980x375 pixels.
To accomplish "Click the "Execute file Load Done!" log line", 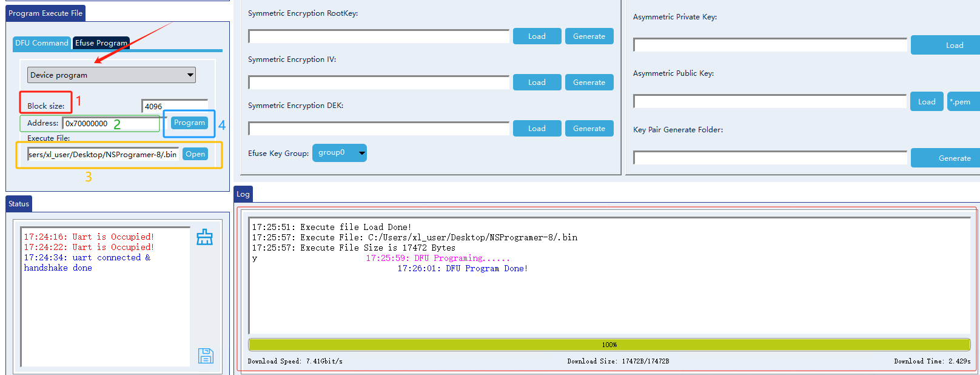I will point(332,228).
